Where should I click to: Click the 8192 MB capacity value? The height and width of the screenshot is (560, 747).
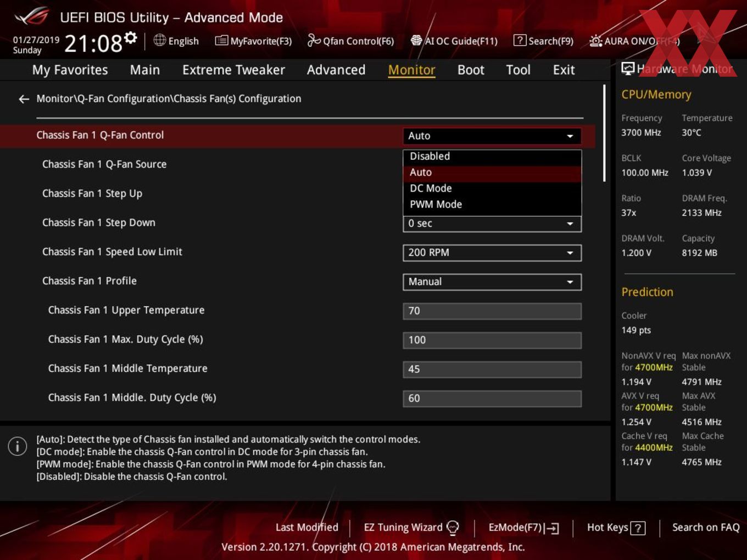(x=699, y=253)
